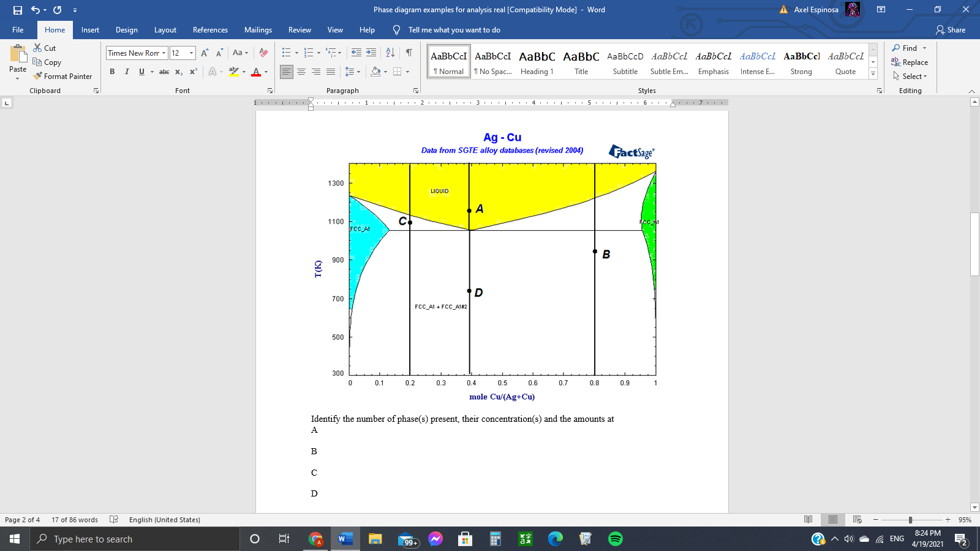
Task: Switch to Read Mode view icon
Action: click(x=809, y=520)
